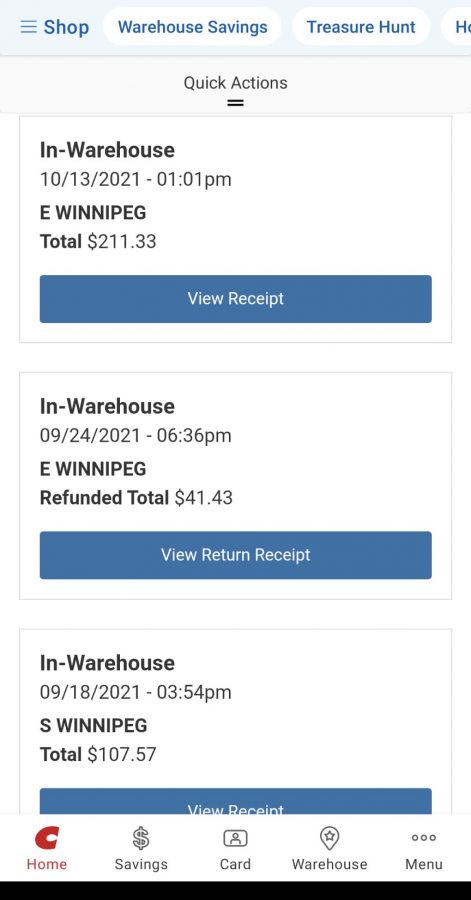Tap the Savings tab label in bottom bar
This screenshot has width=471, height=900.
(141, 864)
